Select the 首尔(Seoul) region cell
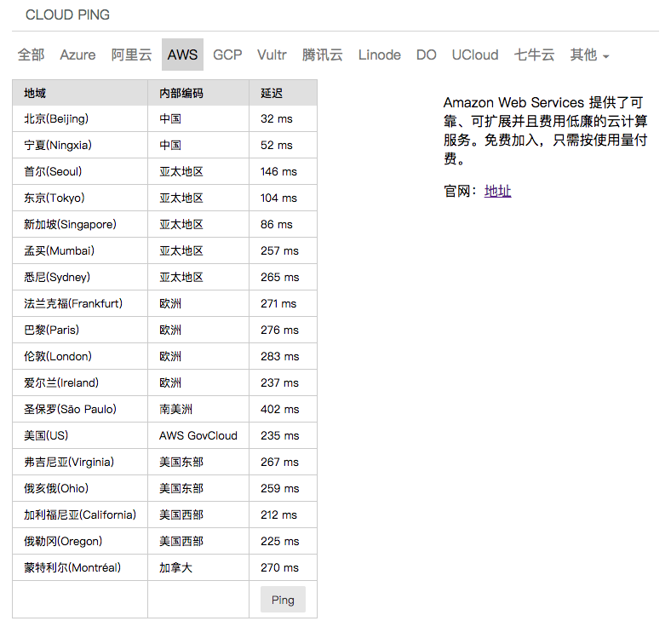671x644 pixels. pos(80,172)
